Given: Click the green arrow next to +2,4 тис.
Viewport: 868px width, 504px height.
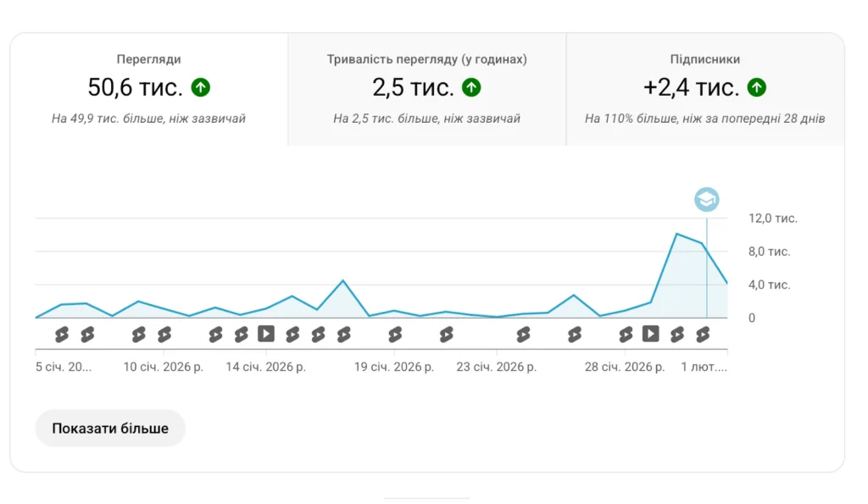Looking at the screenshot, I should (x=757, y=87).
